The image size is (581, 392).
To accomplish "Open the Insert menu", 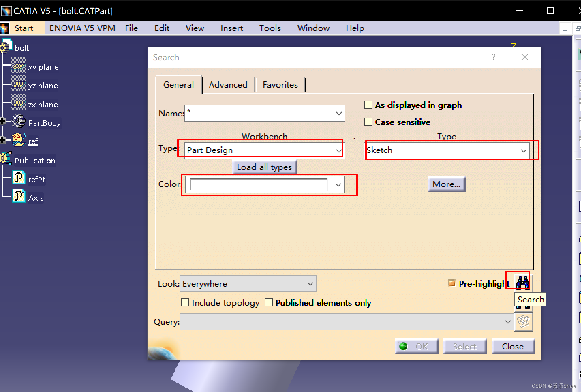I will click(x=232, y=28).
